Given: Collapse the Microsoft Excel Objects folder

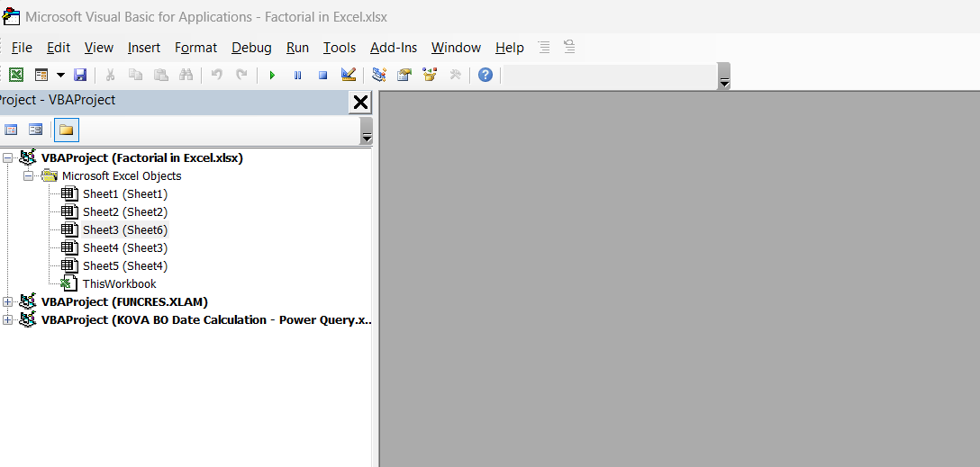Looking at the screenshot, I should coord(28,176).
